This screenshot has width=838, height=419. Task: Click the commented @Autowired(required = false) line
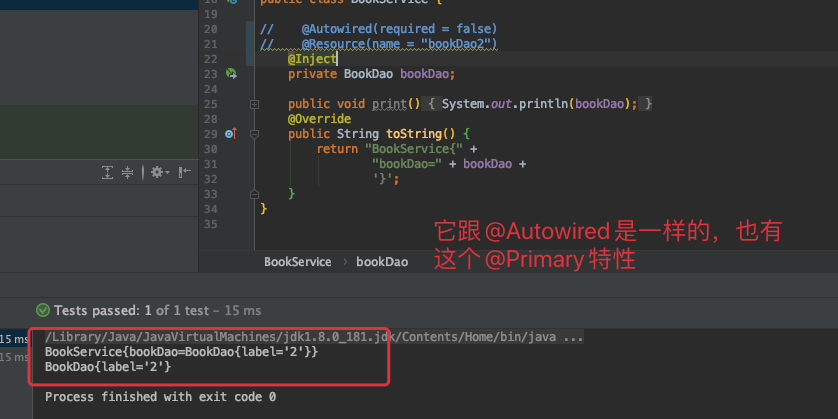point(379,29)
